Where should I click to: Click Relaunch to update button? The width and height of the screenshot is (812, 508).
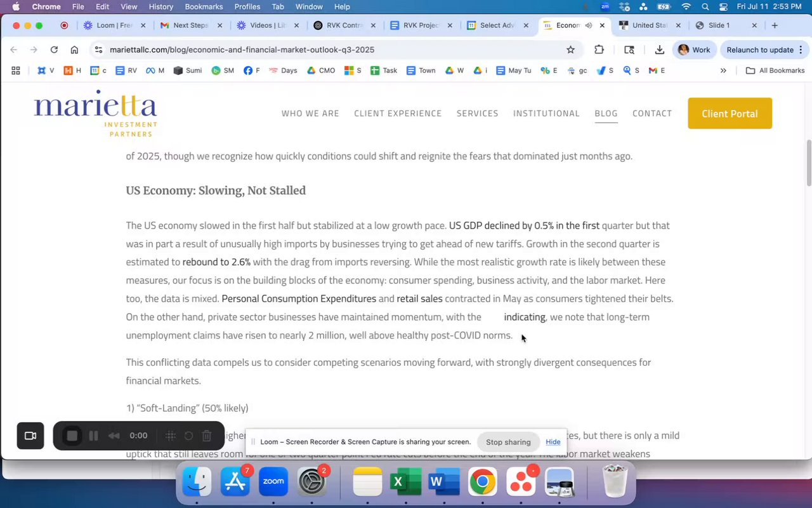(764, 50)
